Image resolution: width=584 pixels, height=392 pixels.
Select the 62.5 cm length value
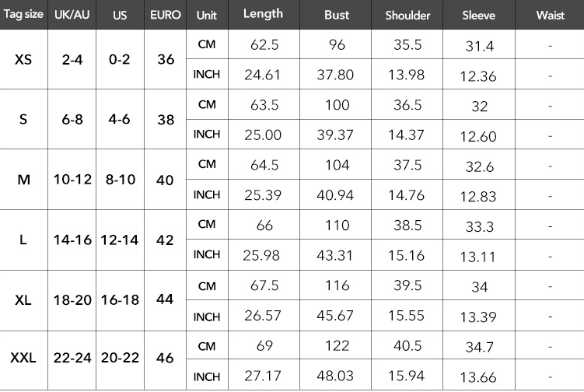[x=264, y=44]
